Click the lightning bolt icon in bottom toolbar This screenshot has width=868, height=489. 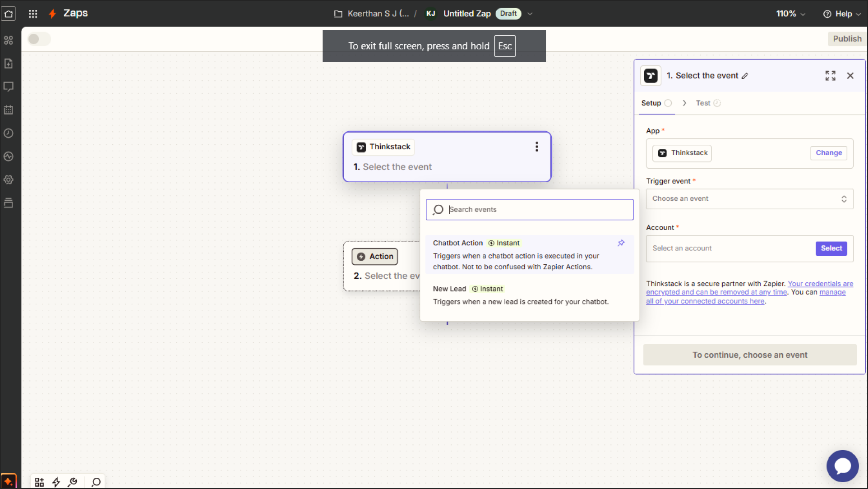pyautogui.click(x=56, y=482)
